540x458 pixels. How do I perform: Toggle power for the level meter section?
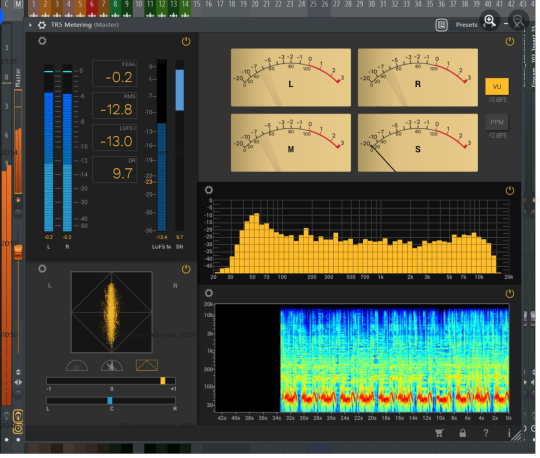(186, 42)
